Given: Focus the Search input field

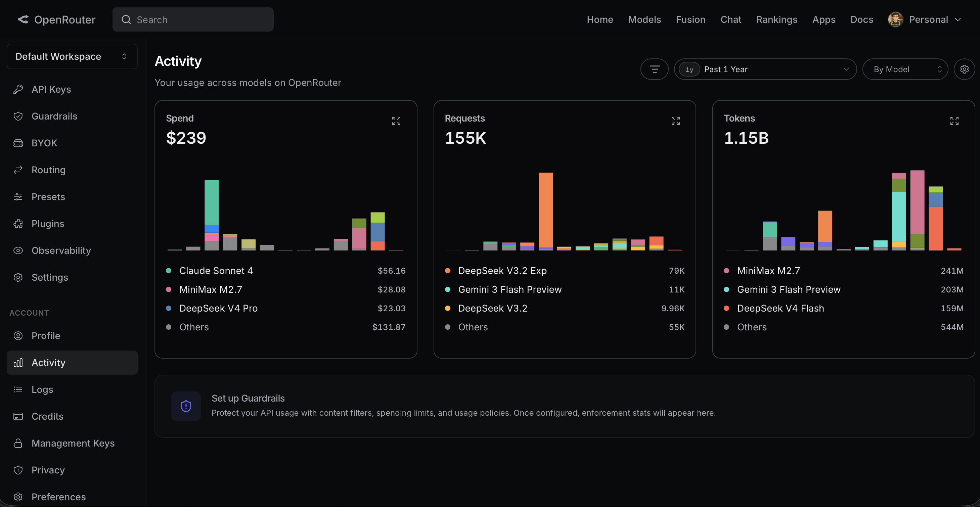Looking at the screenshot, I should (193, 19).
